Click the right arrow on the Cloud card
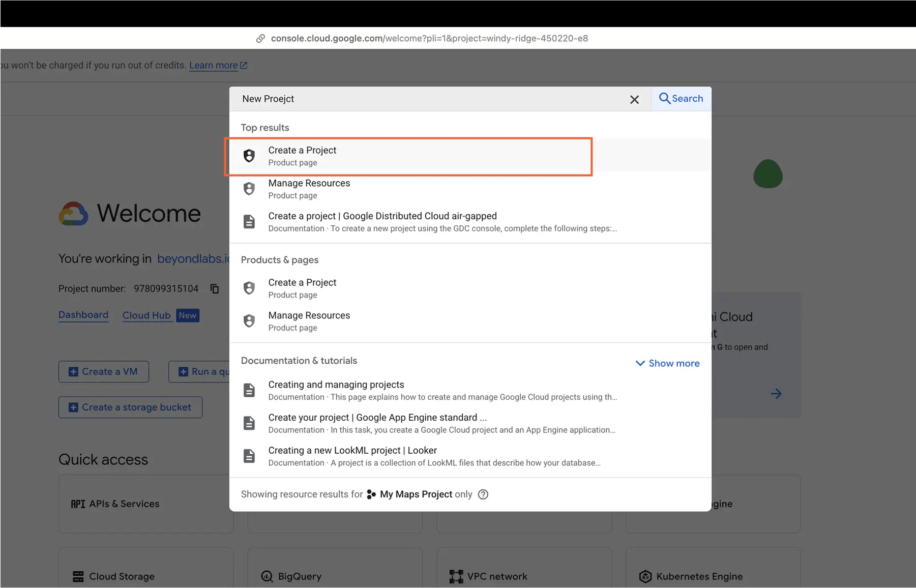 (776, 394)
